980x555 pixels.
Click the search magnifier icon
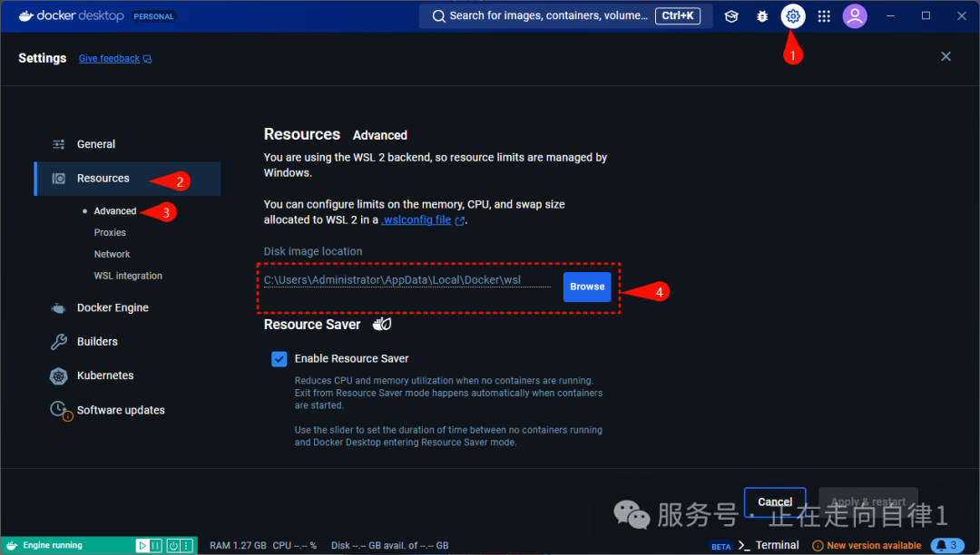(x=439, y=16)
